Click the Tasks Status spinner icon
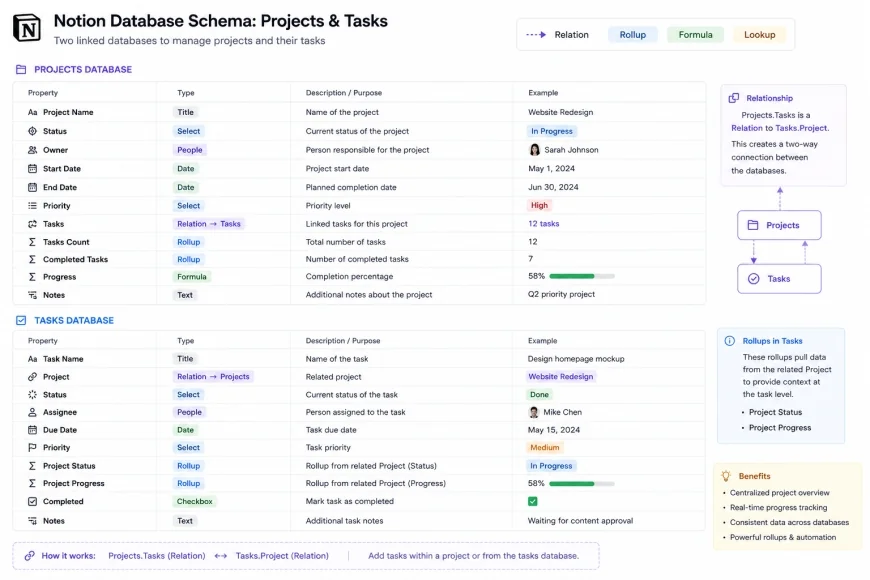 pyautogui.click(x=32, y=395)
